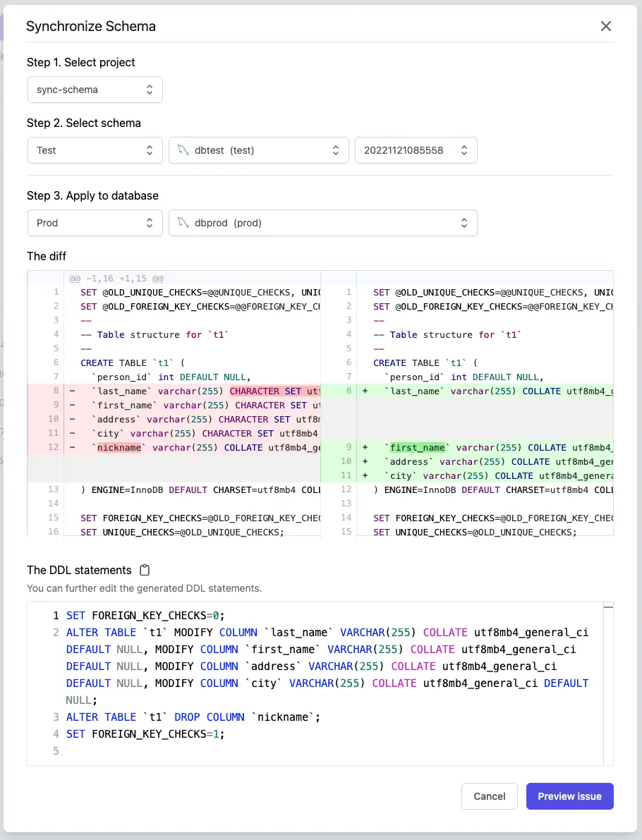Click left pane `person_id` int DEFAULT NULL line
The height and width of the screenshot is (840, 642).
click(x=171, y=377)
